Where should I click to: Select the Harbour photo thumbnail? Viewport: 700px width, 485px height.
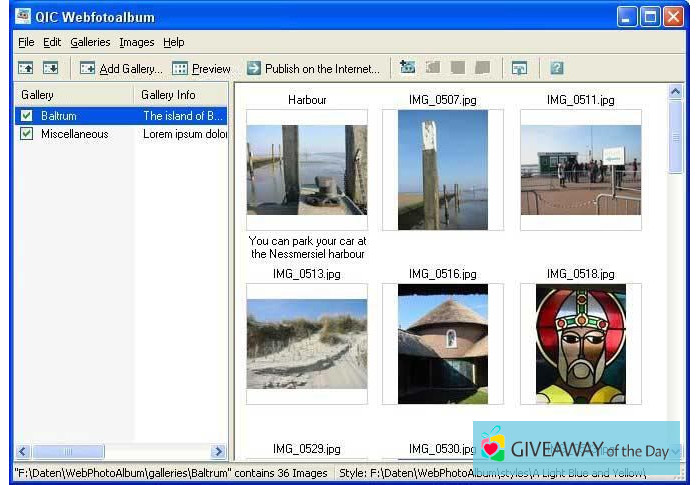307,169
